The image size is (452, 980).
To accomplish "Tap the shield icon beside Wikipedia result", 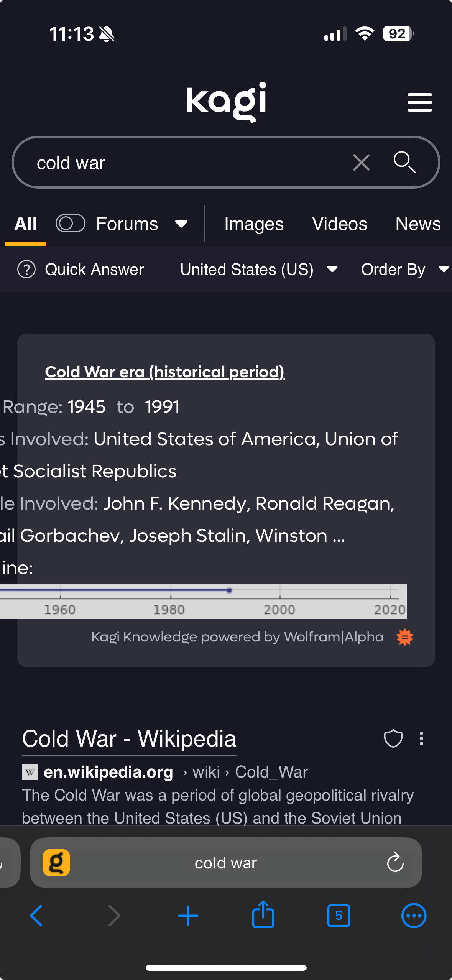I will click(393, 738).
